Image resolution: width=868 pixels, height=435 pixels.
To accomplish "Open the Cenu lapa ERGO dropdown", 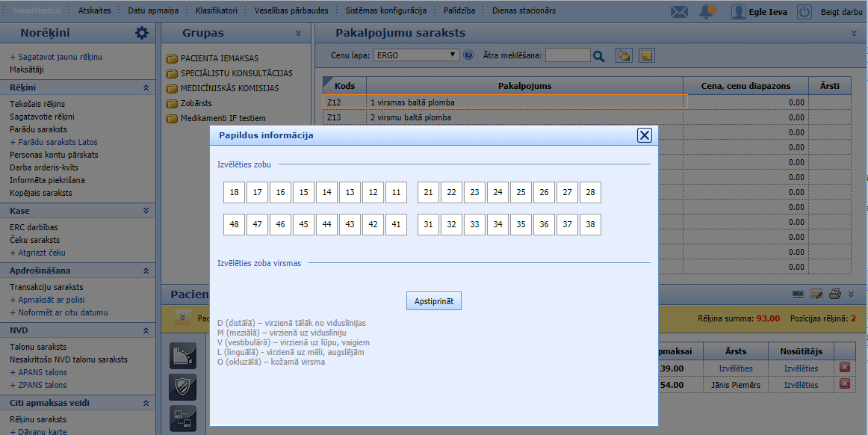I will pyautogui.click(x=417, y=55).
